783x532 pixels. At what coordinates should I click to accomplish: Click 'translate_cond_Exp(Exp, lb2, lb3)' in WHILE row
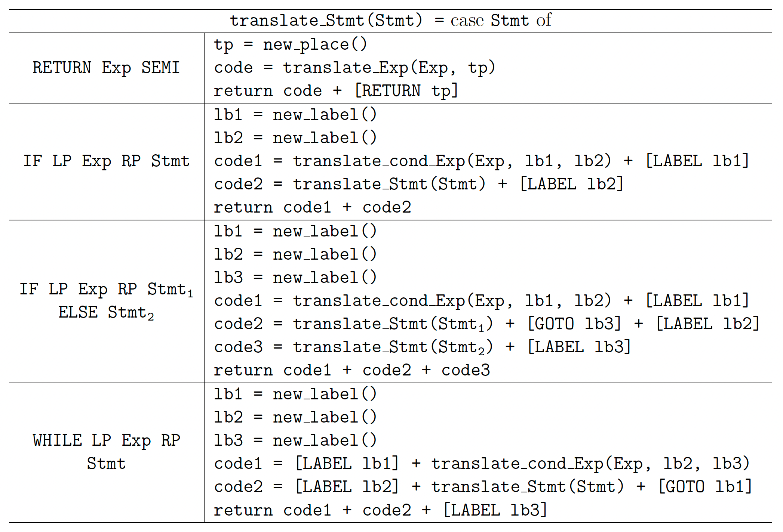[590, 464]
